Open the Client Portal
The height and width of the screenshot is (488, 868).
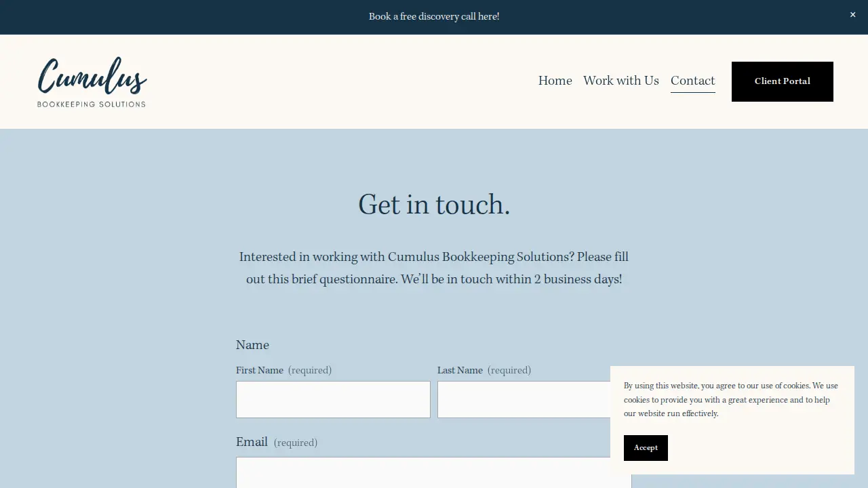coord(783,81)
